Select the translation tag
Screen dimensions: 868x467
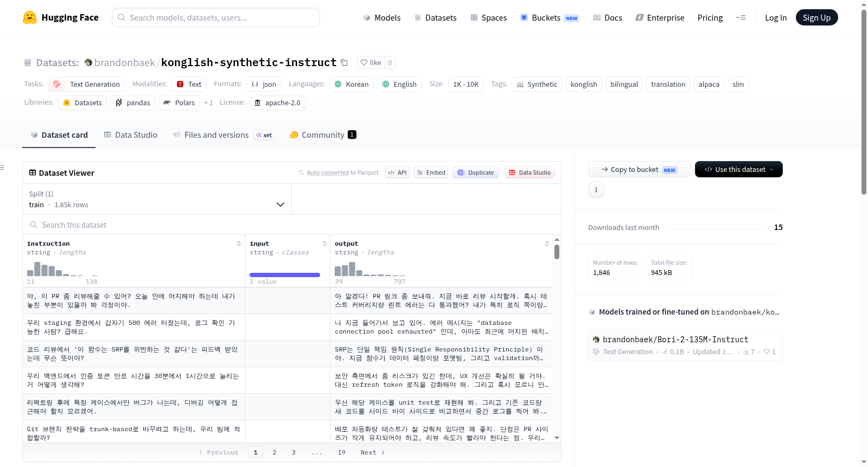tap(668, 84)
